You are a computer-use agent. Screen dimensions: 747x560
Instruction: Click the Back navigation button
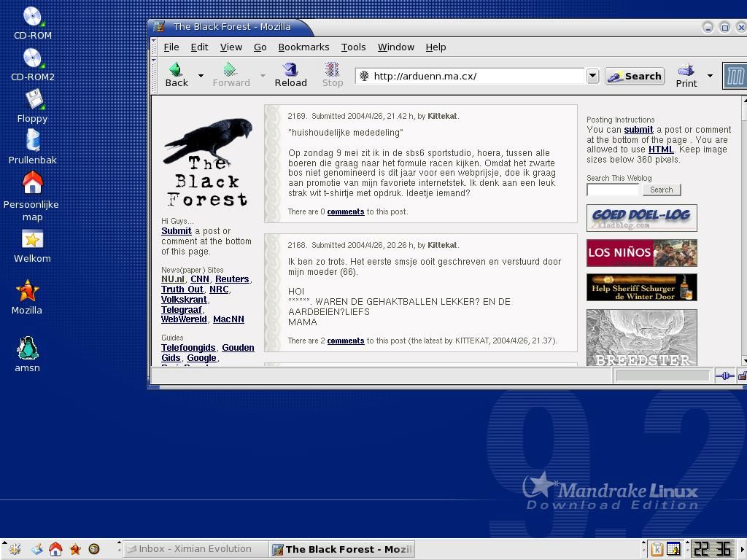point(177,75)
